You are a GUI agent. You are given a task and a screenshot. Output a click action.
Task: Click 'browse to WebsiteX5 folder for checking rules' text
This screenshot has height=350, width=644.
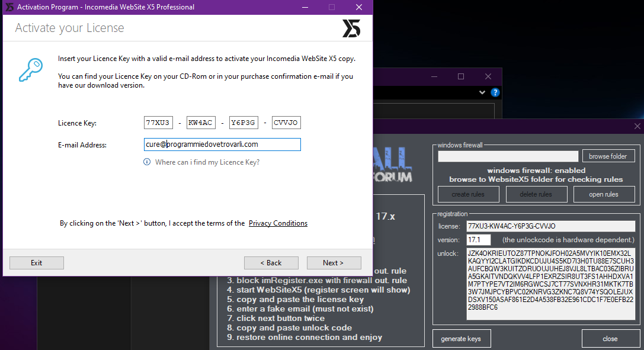[536, 179]
